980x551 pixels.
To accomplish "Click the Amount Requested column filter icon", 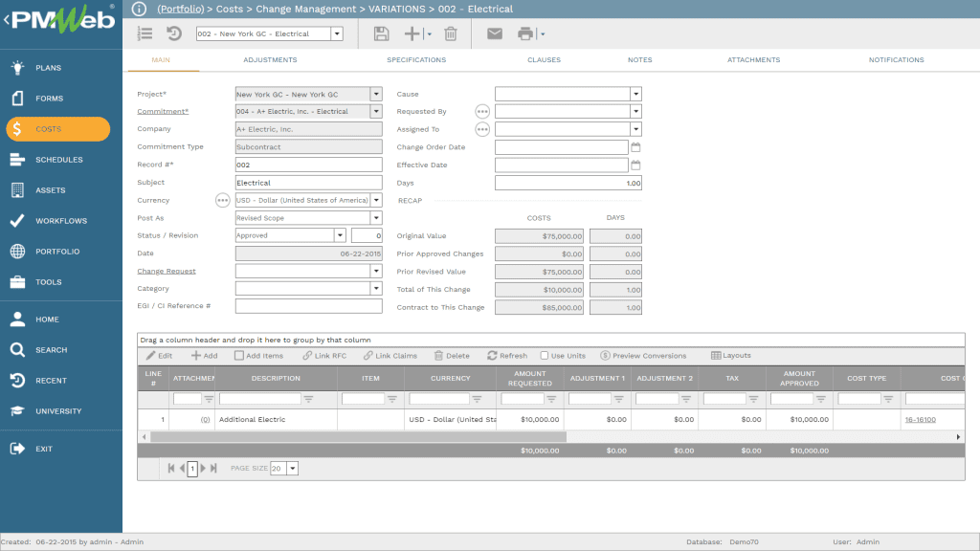I will pyautogui.click(x=551, y=399).
